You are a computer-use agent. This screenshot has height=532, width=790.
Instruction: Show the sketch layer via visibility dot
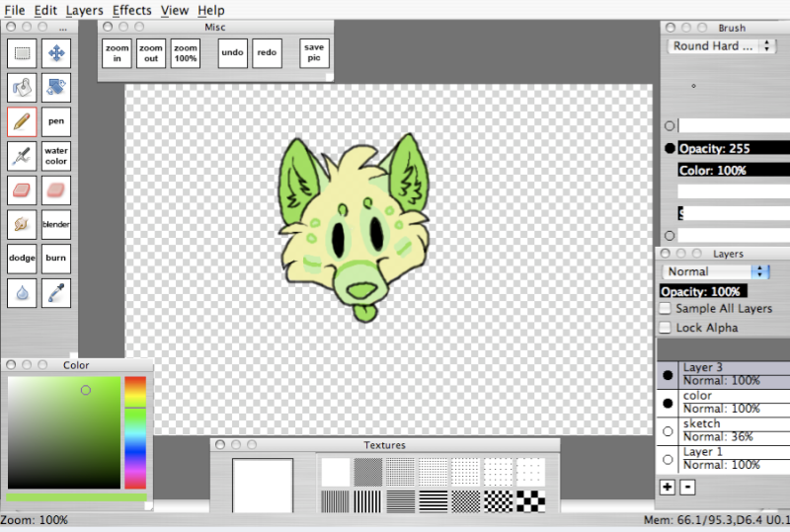[x=668, y=430]
